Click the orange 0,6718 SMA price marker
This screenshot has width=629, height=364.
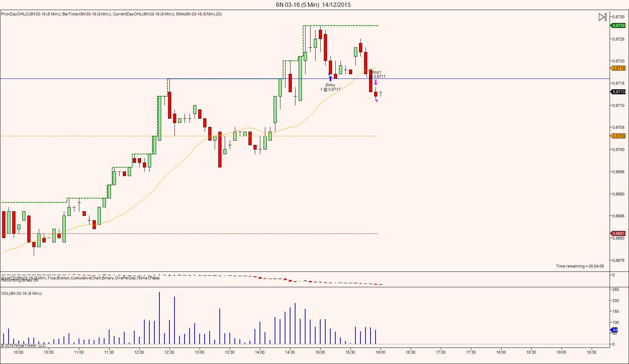(x=618, y=68)
